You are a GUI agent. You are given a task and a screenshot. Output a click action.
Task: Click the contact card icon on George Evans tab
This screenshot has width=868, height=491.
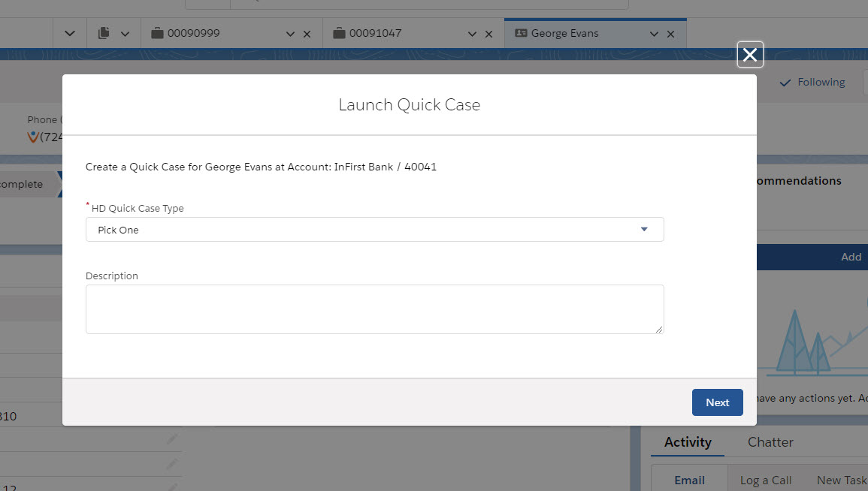521,34
